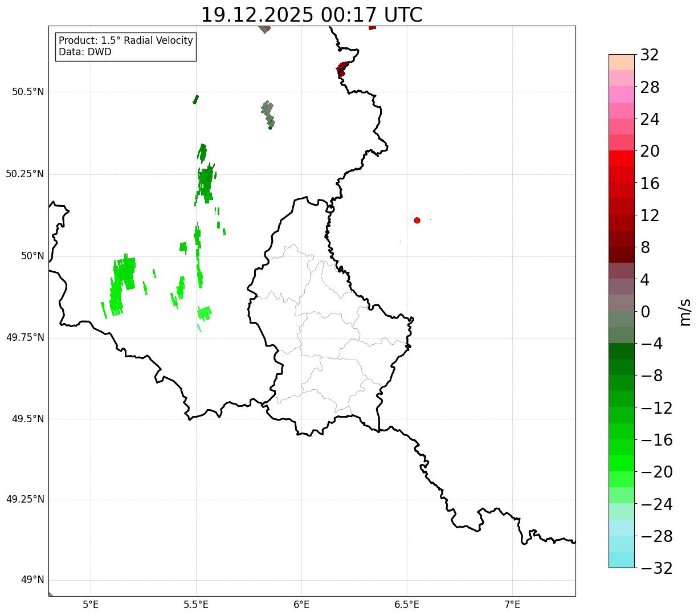This screenshot has width=698, height=616.
Task: Click the −16 colorbar tick label
Action: [x=656, y=440]
